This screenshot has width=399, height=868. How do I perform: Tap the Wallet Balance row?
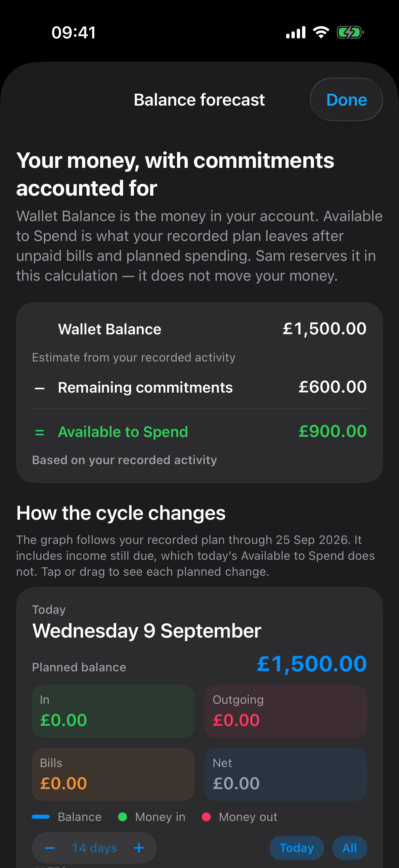tap(199, 329)
